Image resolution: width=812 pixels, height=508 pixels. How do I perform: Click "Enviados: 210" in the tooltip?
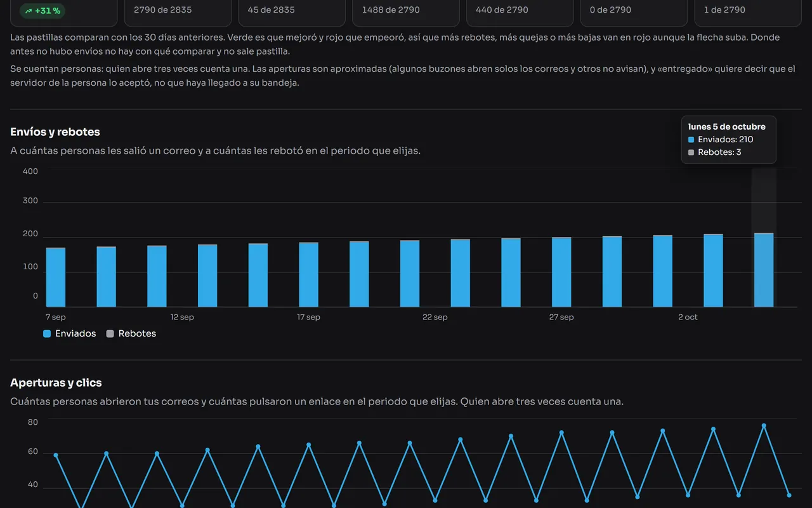[726, 139]
